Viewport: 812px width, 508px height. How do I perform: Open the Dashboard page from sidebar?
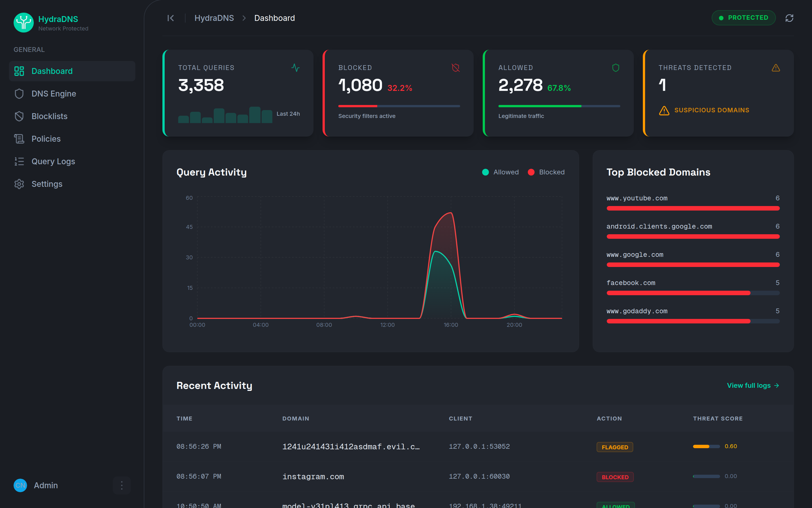(72, 71)
